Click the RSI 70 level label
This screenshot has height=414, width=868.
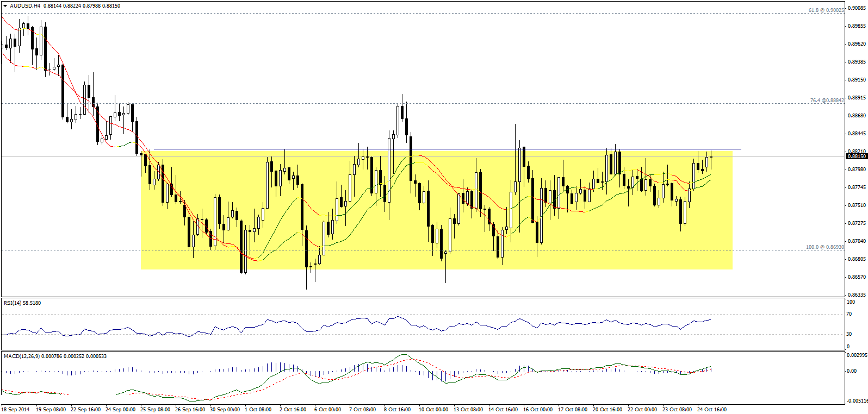tap(850, 315)
